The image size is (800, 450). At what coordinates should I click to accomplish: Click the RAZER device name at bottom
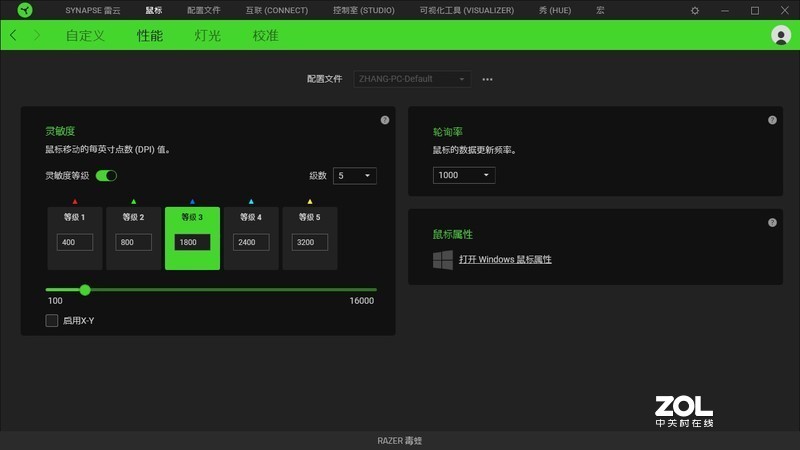(399, 440)
